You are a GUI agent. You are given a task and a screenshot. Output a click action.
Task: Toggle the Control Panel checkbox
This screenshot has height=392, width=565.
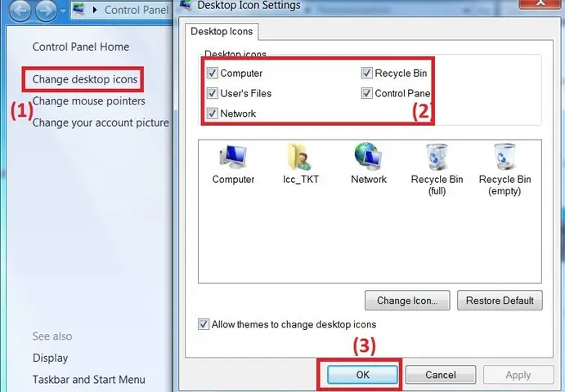click(x=367, y=93)
